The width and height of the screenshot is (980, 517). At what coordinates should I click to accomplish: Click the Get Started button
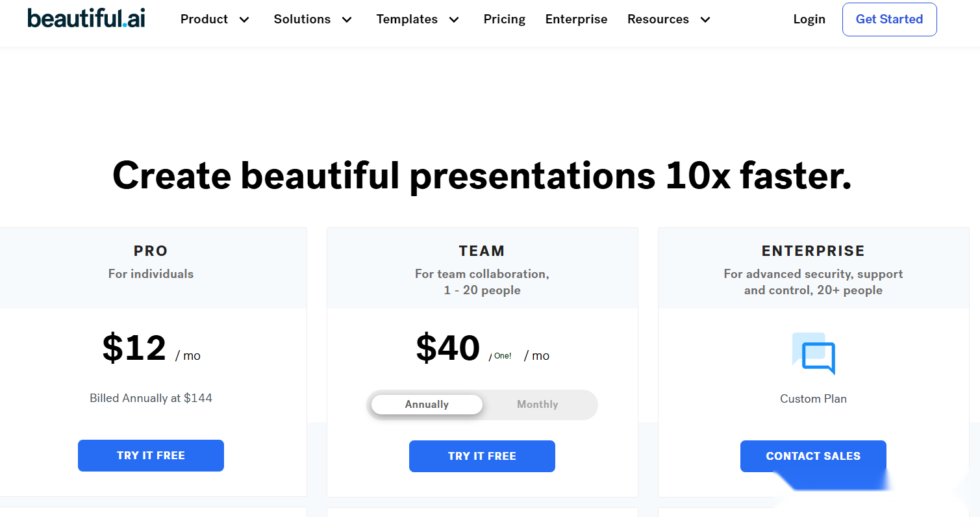890,19
